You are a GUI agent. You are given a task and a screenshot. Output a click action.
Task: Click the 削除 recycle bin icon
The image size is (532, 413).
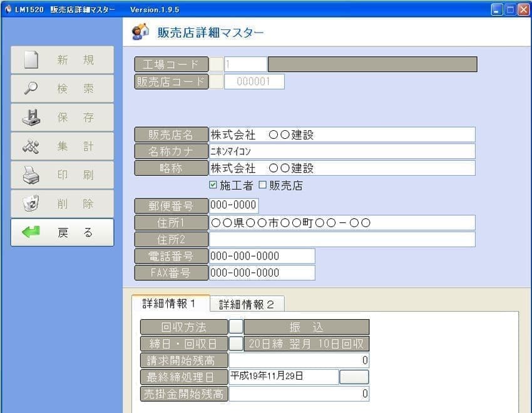[x=31, y=204]
